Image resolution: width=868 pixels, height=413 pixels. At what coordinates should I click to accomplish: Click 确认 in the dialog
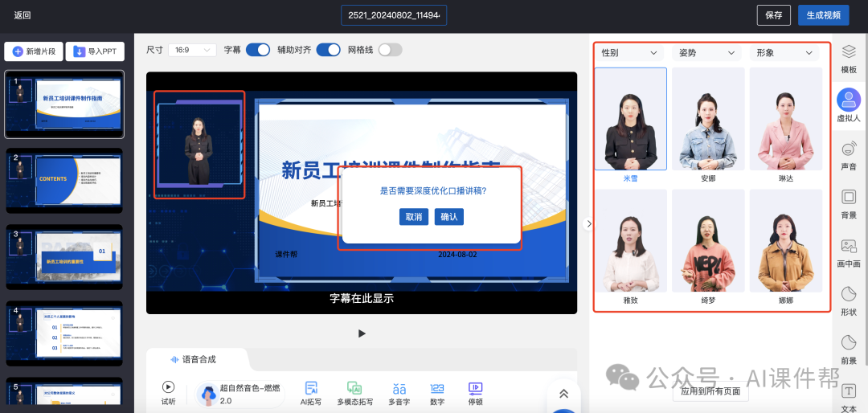tap(449, 217)
